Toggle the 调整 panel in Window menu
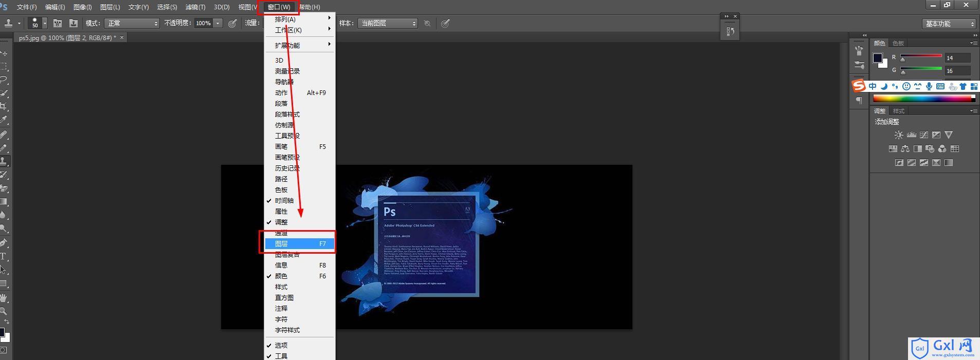 [300, 222]
